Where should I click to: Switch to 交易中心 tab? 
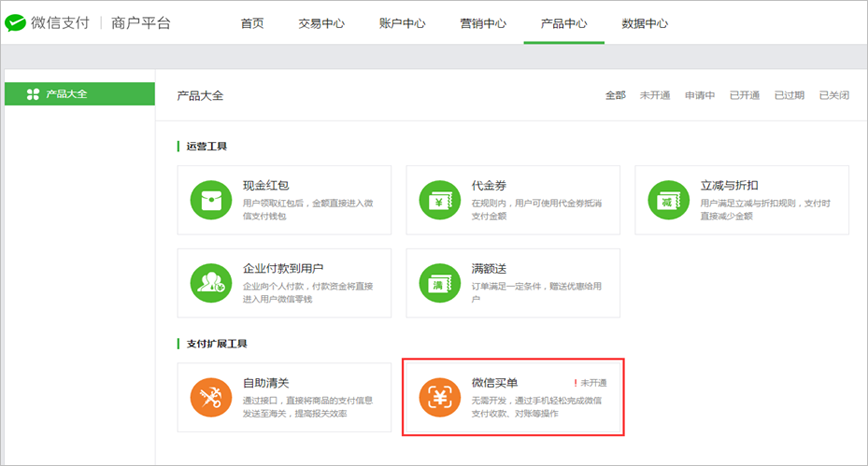coord(322,23)
